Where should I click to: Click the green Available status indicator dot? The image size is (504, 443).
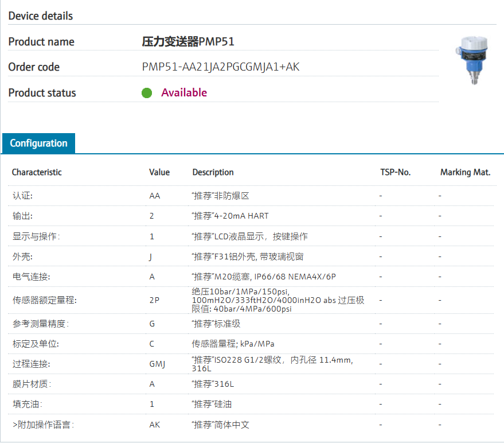coord(147,93)
